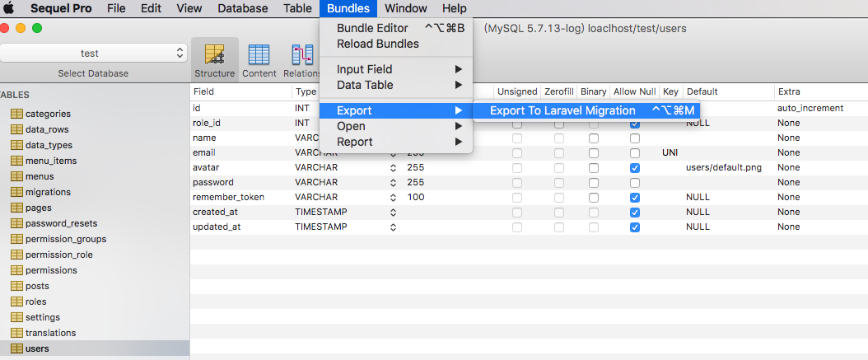Viewport: 868px width, 360px height.
Task: Check Allow Null for the email field
Action: click(x=635, y=153)
